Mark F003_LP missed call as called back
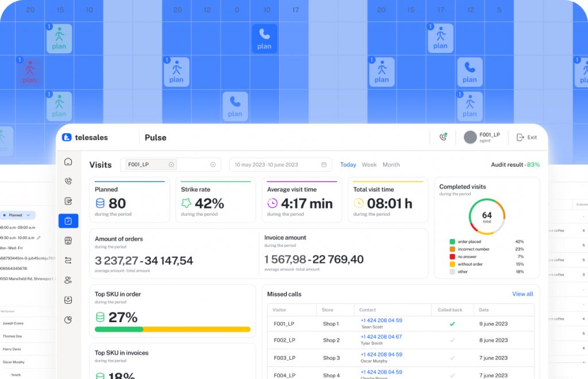 coord(452,358)
